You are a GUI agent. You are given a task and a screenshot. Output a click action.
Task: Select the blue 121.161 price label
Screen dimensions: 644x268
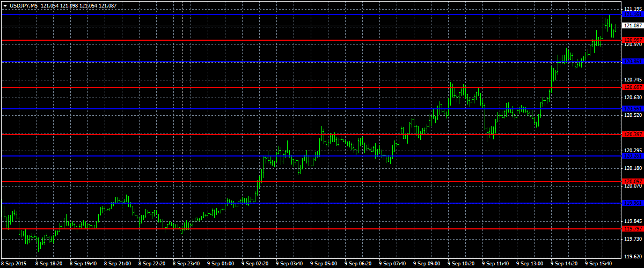[632, 14]
